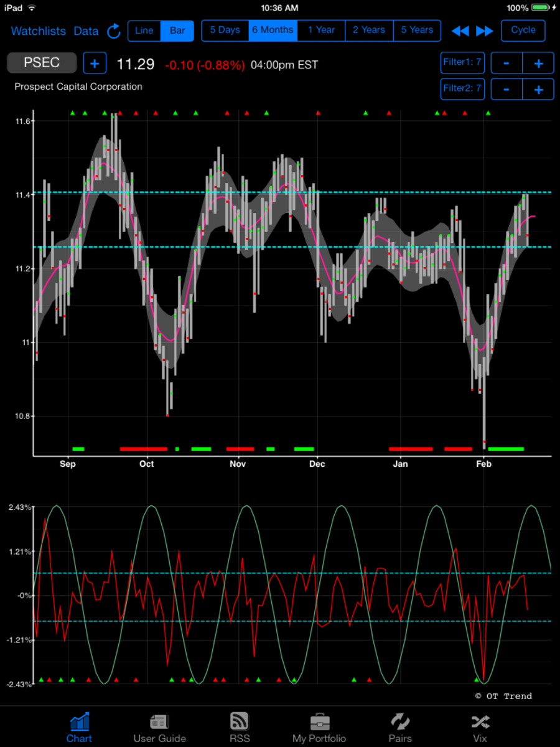Switch chart style to Bar

pos(177,31)
